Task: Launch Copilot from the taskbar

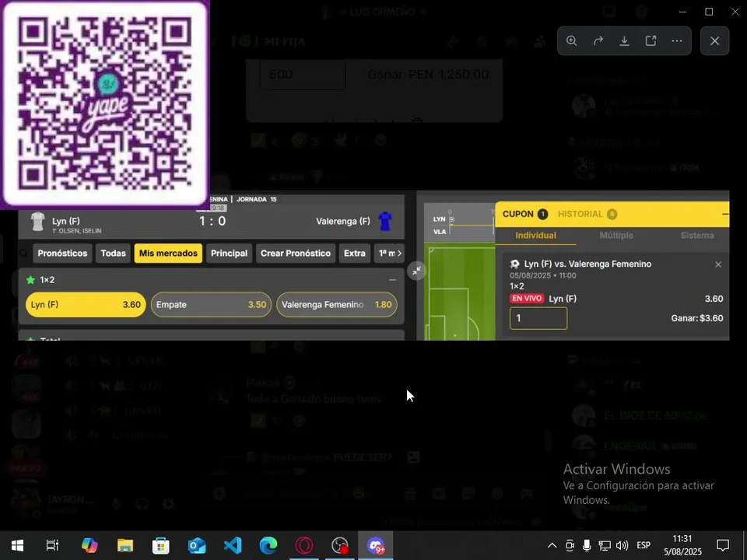Action: coord(89,545)
